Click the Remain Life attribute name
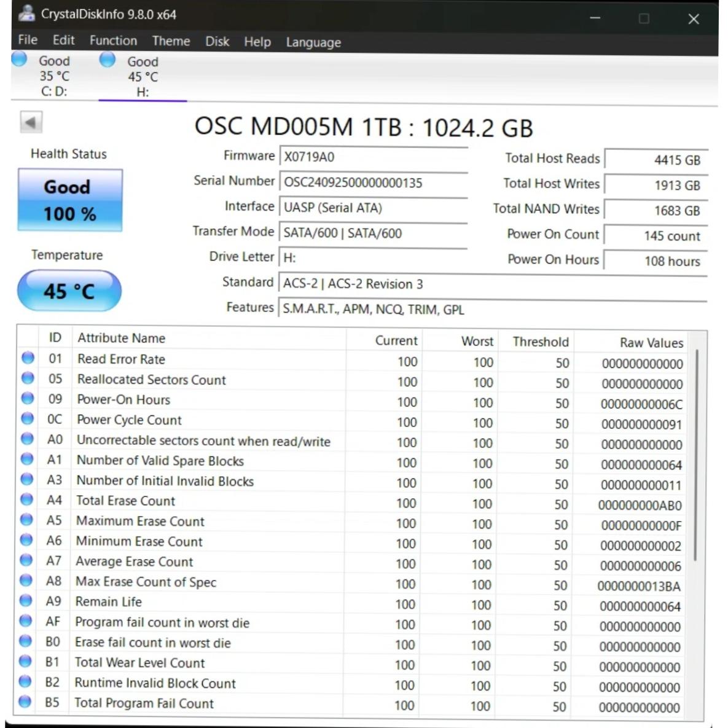Viewport: 728px width, 728px height. pyautogui.click(x=109, y=601)
